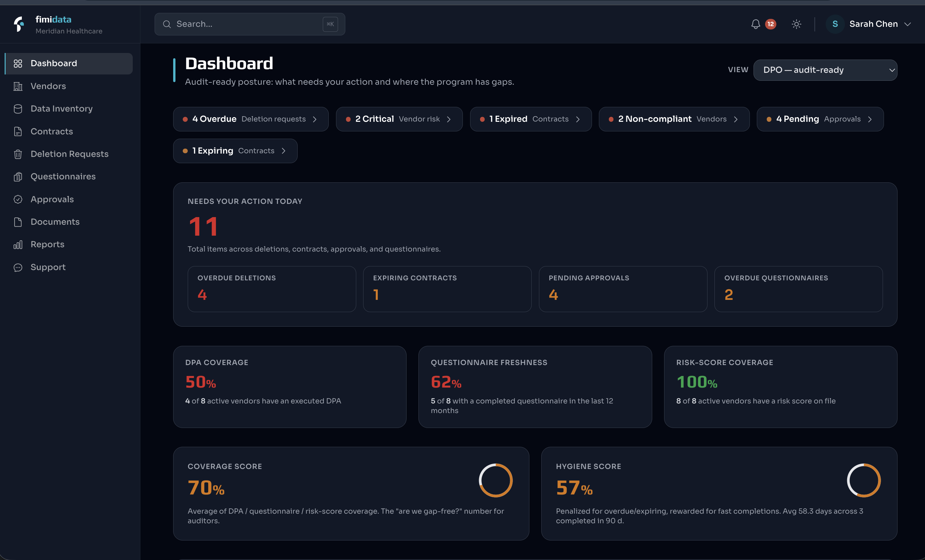925x560 pixels.
Task: Open the 4 Pending Approvals chip
Action: (820, 119)
